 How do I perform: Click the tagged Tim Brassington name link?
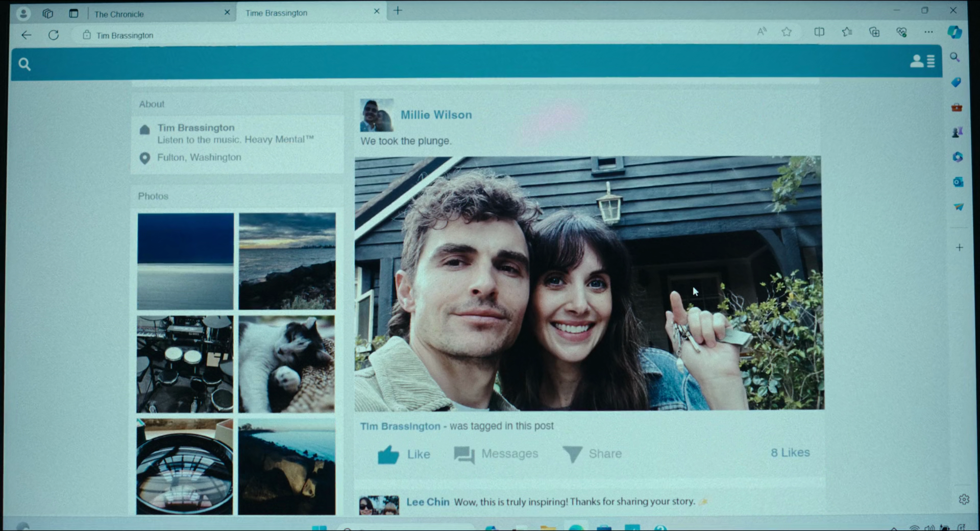click(x=400, y=426)
